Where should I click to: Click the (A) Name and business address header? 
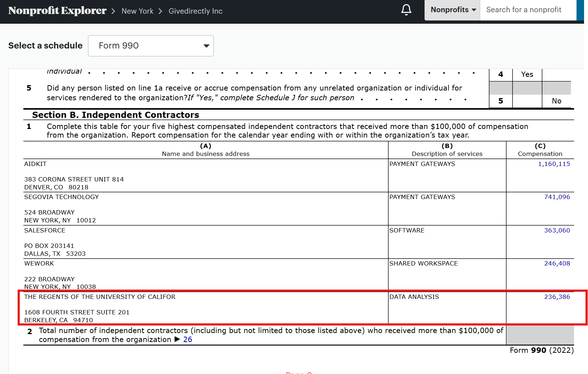205,150
